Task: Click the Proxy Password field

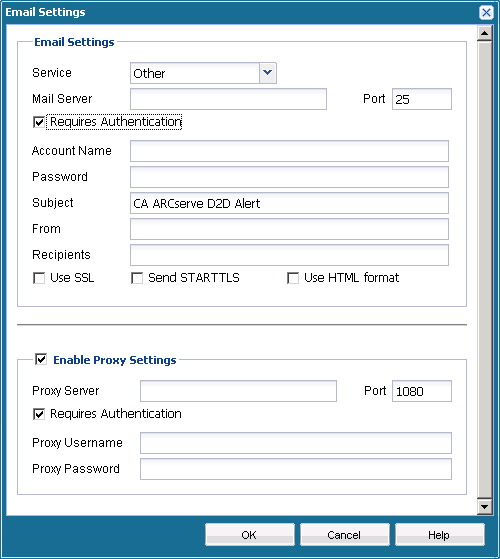Action: tap(295, 469)
